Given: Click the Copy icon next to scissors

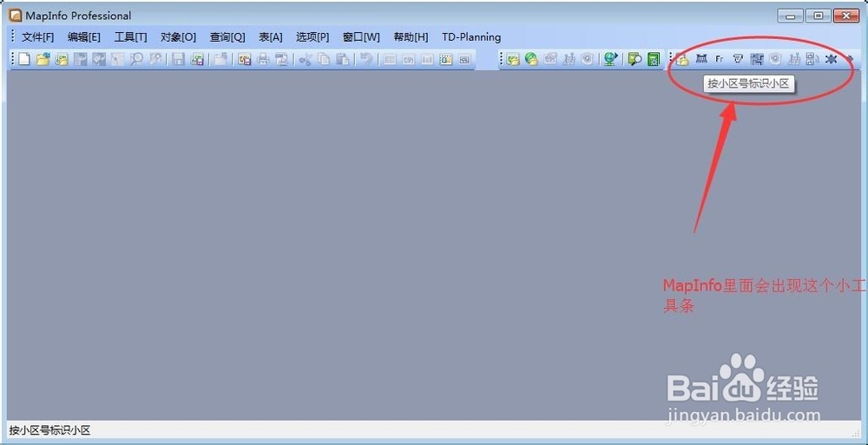Looking at the screenshot, I should pyautogui.click(x=324, y=59).
